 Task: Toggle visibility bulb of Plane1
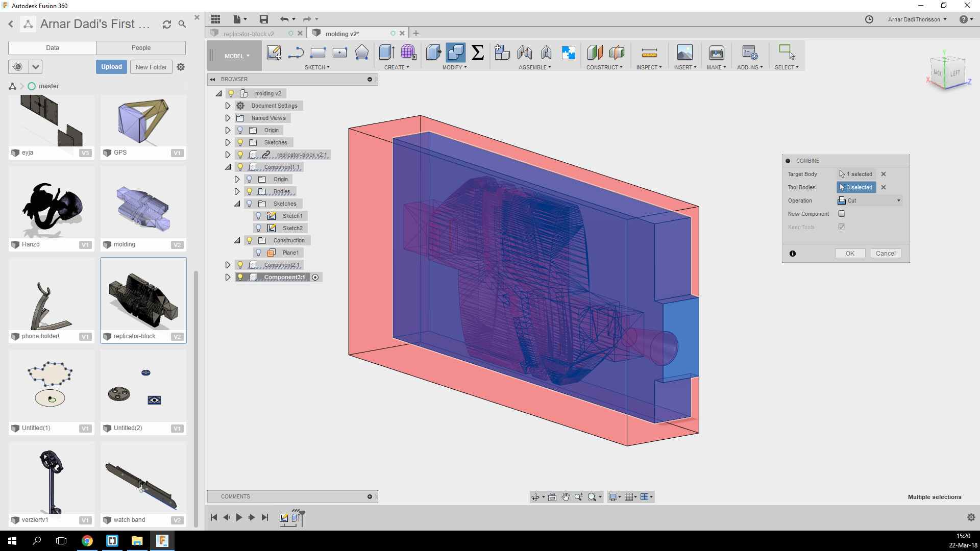point(258,253)
